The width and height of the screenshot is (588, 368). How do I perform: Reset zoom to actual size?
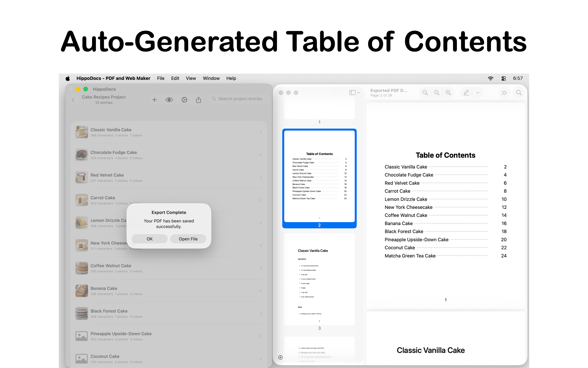pos(437,93)
